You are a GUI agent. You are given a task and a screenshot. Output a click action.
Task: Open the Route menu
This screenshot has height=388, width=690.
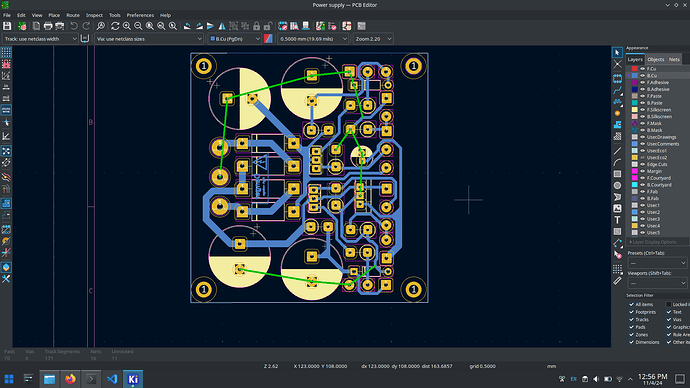[x=73, y=15]
